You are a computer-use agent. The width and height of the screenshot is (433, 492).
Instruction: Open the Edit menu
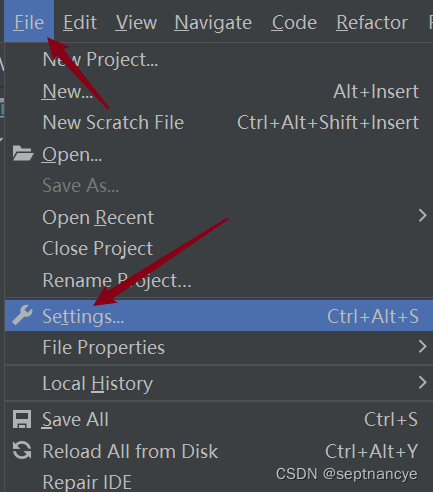80,22
